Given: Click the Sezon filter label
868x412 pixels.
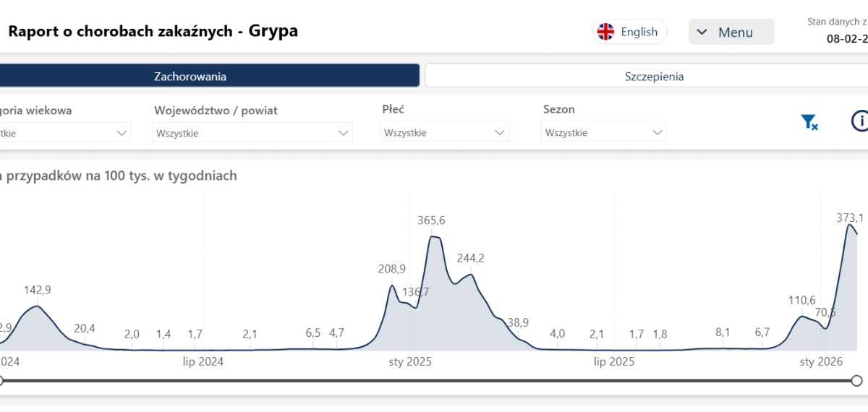Looking at the screenshot, I should tap(559, 109).
